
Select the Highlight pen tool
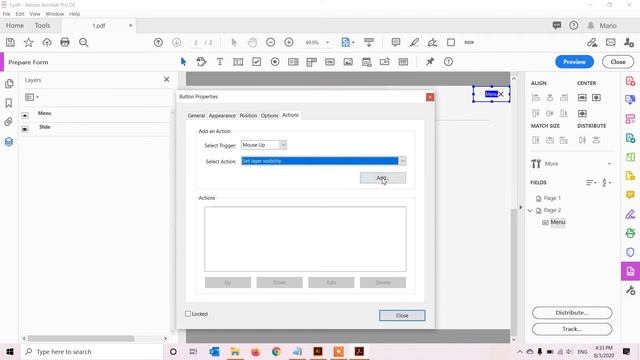[414, 42]
